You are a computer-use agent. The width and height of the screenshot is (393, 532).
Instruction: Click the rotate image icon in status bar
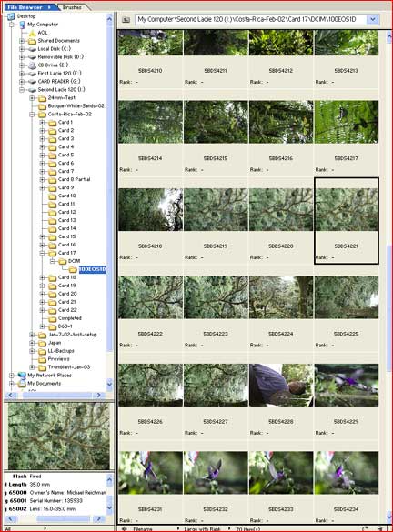pos(366,528)
